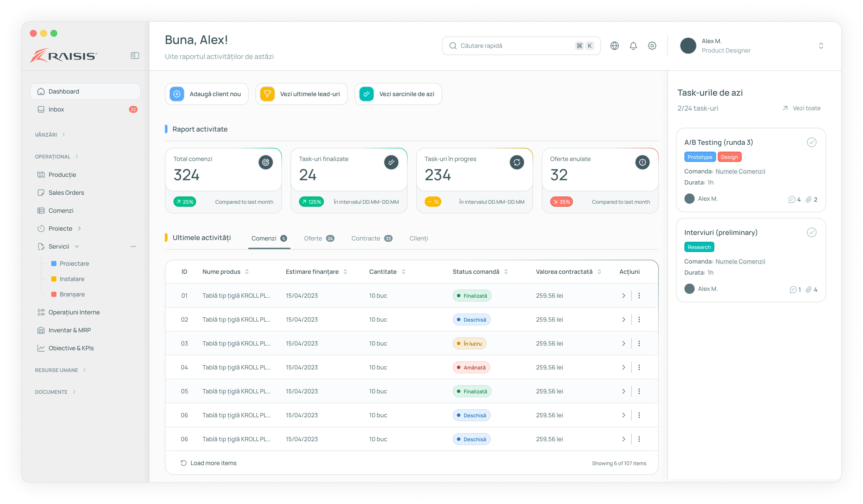This screenshot has width=863, height=504.
Task: Switch to the Comenzi tab
Action: pos(269,239)
